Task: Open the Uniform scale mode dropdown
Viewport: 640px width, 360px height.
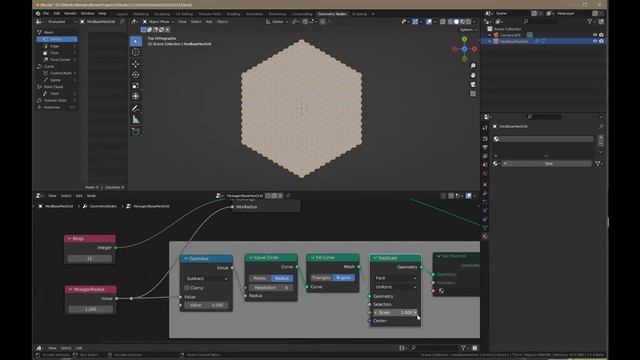Action: 396,287
